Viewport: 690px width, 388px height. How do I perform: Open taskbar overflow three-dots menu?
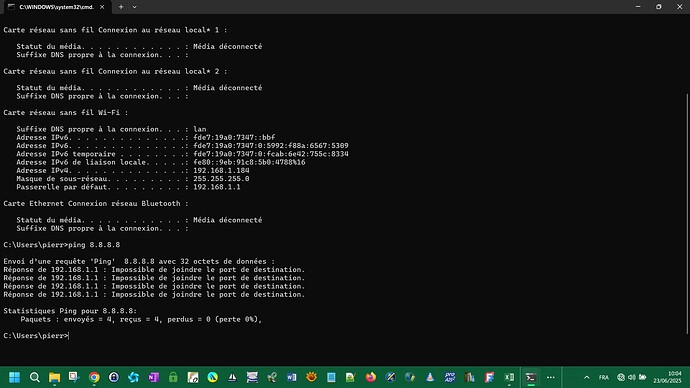[x=551, y=377]
